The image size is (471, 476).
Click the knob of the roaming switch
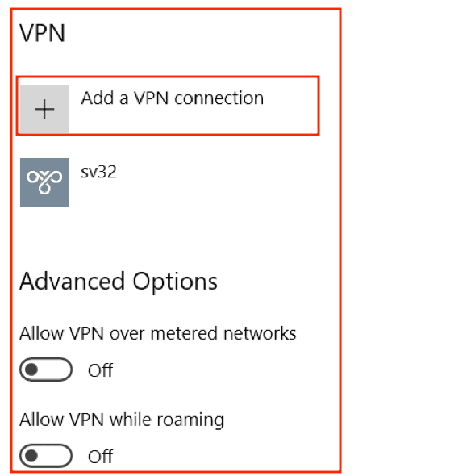pyautogui.click(x=31, y=456)
